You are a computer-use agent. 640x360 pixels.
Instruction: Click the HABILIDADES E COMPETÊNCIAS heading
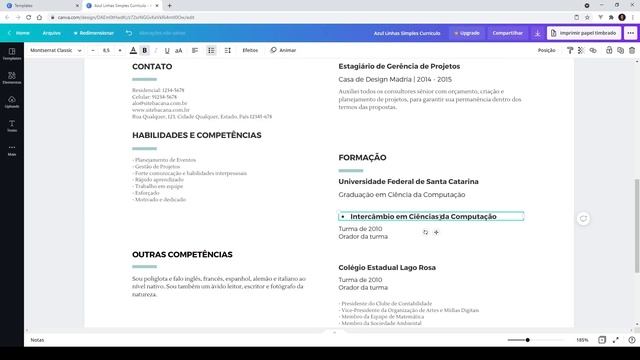(x=197, y=135)
